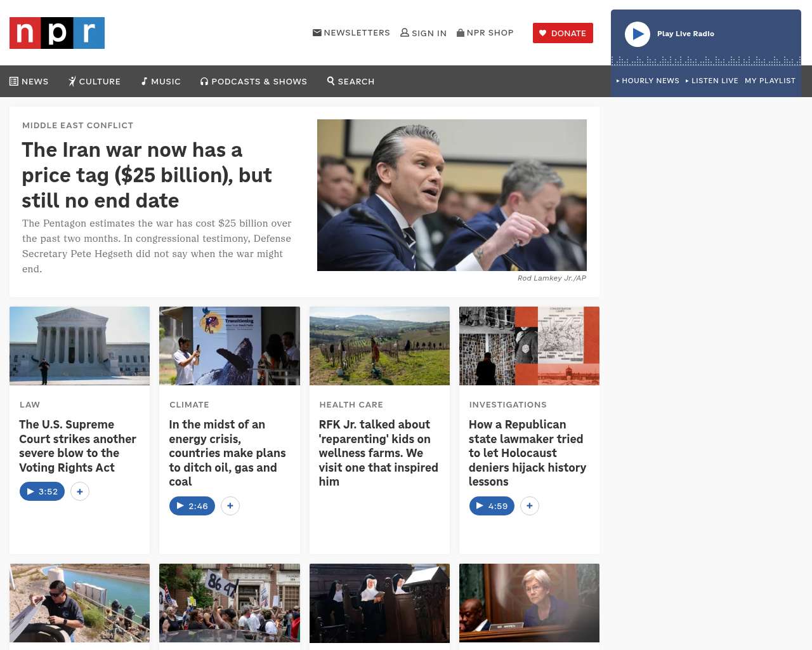The height and width of the screenshot is (650, 812).
Task: Click the red Donate button
Action: coord(563,33)
